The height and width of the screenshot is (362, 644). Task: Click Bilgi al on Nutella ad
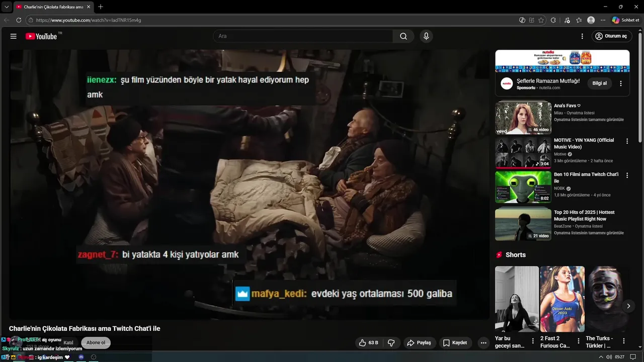pos(599,83)
